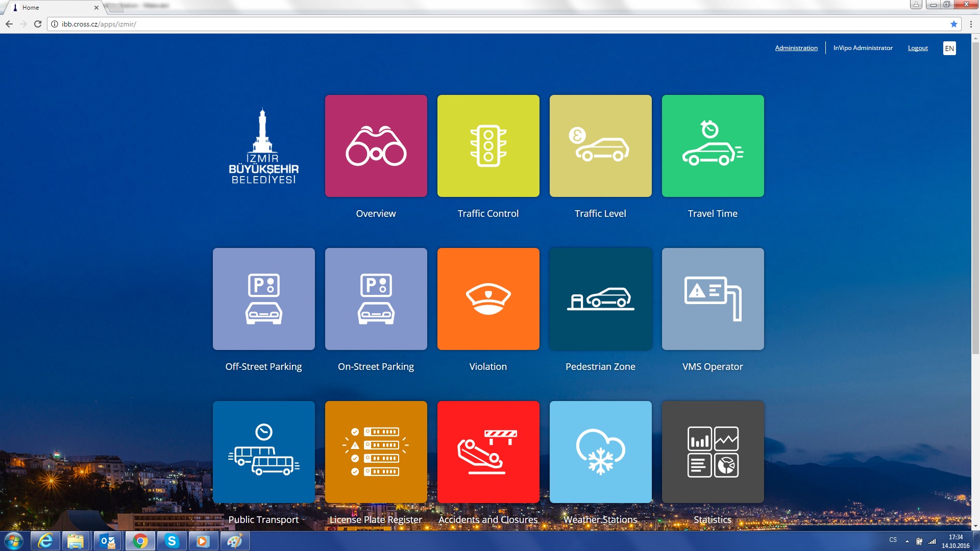
Task: Click the EN language toggle button
Action: click(x=950, y=48)
